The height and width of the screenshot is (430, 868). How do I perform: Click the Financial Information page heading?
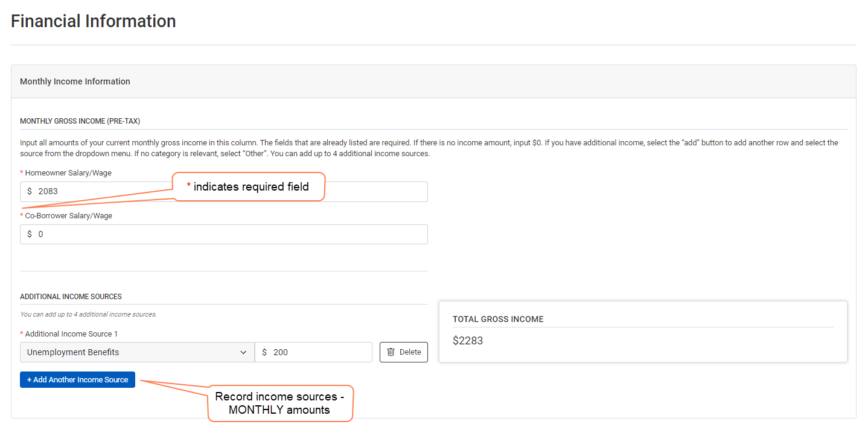click(94, 21)
